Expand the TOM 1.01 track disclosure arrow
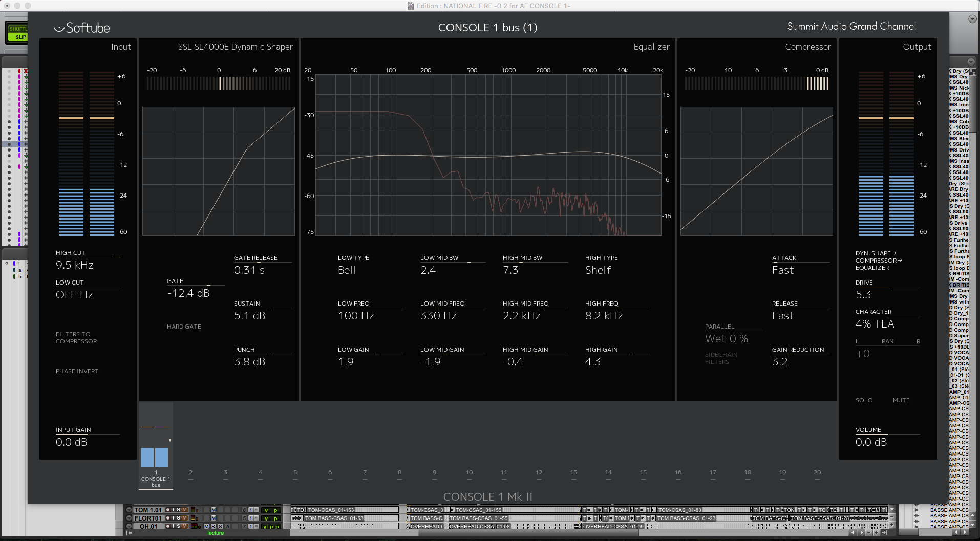 tap(129, 510)
